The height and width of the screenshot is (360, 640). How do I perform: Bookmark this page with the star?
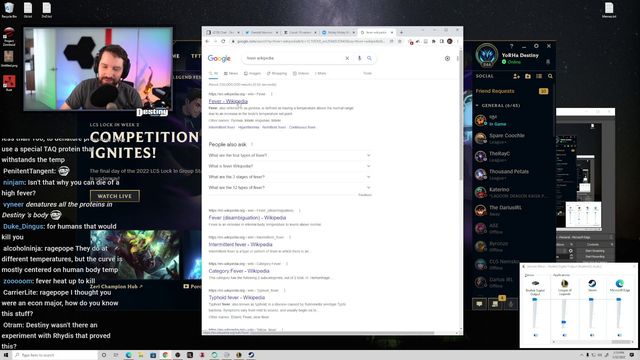click(400, 41)
